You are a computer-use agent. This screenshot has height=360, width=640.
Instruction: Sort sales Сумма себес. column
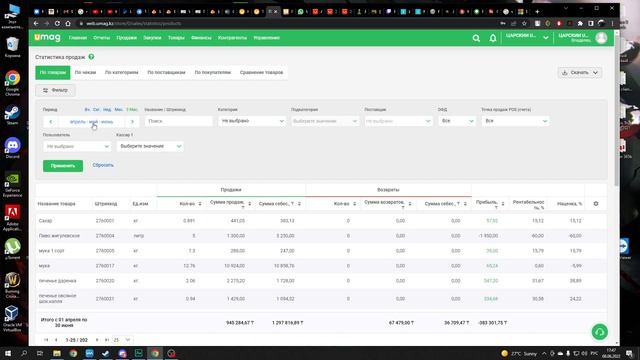(299, 204)
